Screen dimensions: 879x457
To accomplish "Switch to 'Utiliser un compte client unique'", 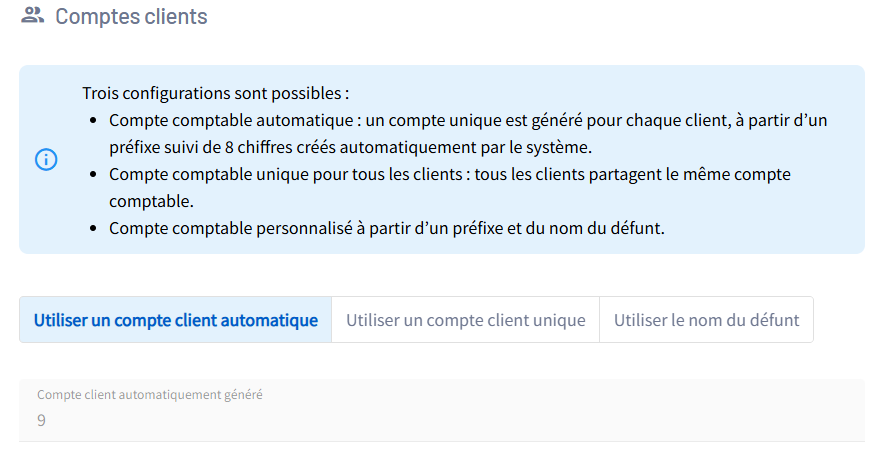I will pos(465,320).
